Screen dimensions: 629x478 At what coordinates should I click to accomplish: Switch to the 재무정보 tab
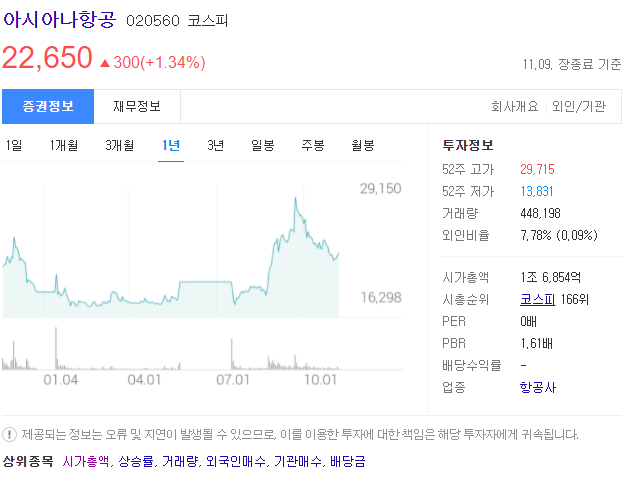click(137, 106)
